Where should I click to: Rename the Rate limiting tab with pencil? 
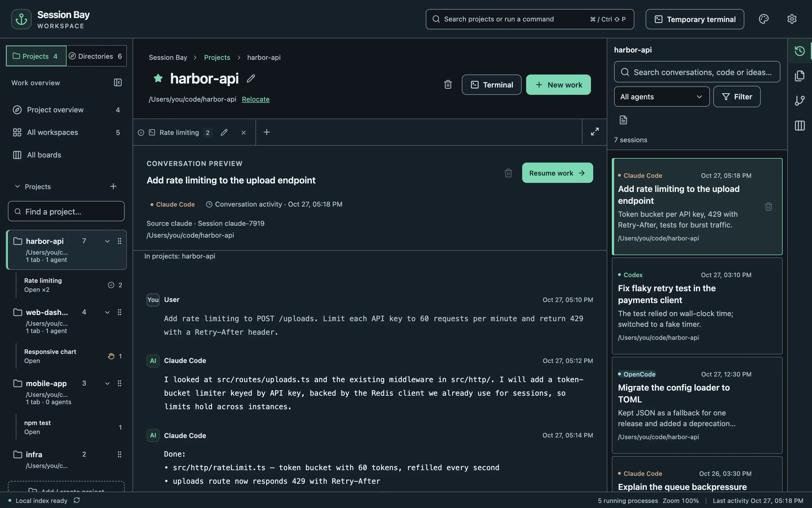(x=224, y=132)
